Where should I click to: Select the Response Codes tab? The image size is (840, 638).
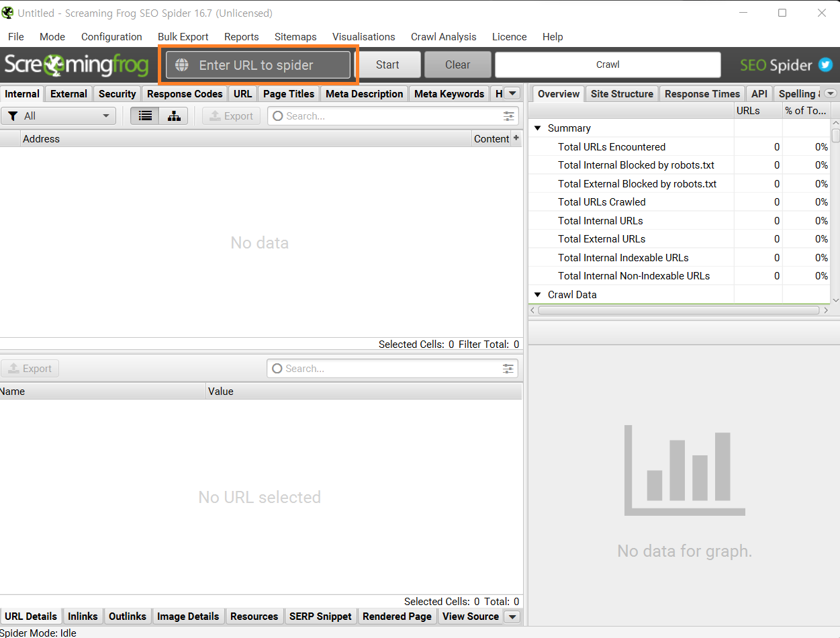click(x=185, y=94)
